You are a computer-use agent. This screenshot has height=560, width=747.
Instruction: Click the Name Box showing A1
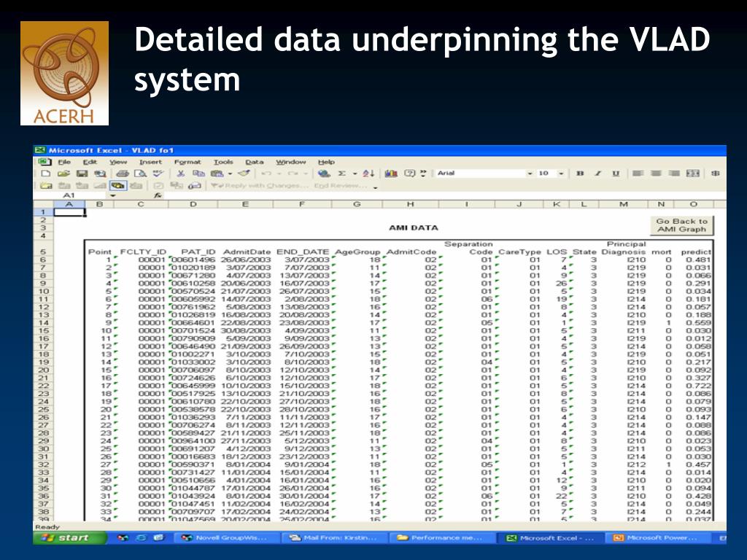tap(71, 195)
